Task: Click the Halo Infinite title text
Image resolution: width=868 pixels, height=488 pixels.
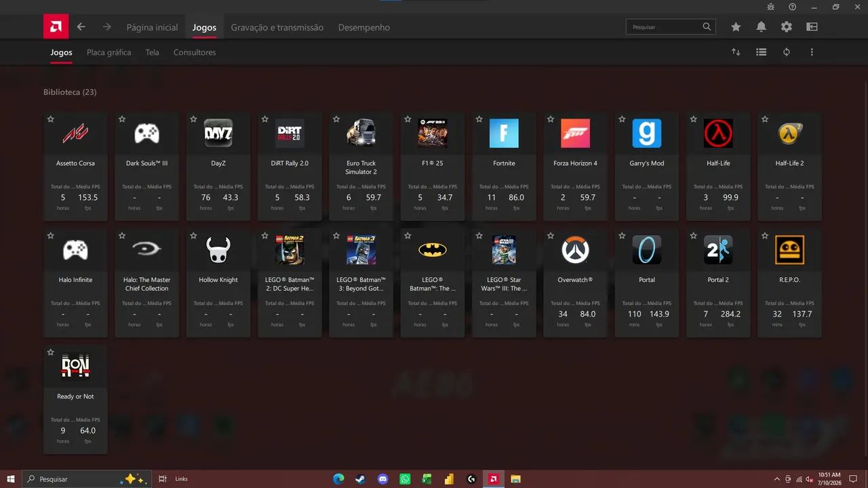Action: [x=75, y=280]
